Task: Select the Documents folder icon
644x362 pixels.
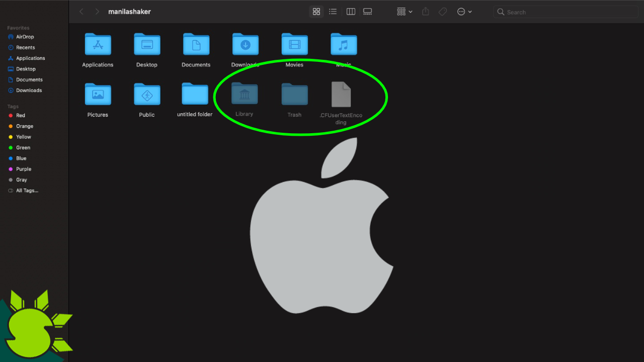Action: coord(196,45)
